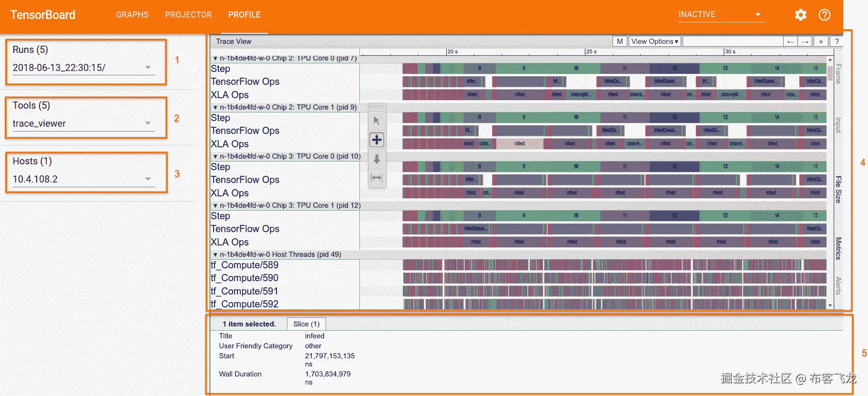This screenshot has height=396, width=868.
Task: Open TensorBoard settings gear
Action: [801, 15]
